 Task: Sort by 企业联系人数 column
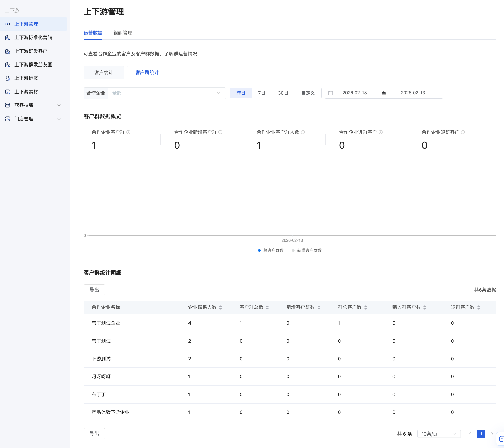click(220, 307)
